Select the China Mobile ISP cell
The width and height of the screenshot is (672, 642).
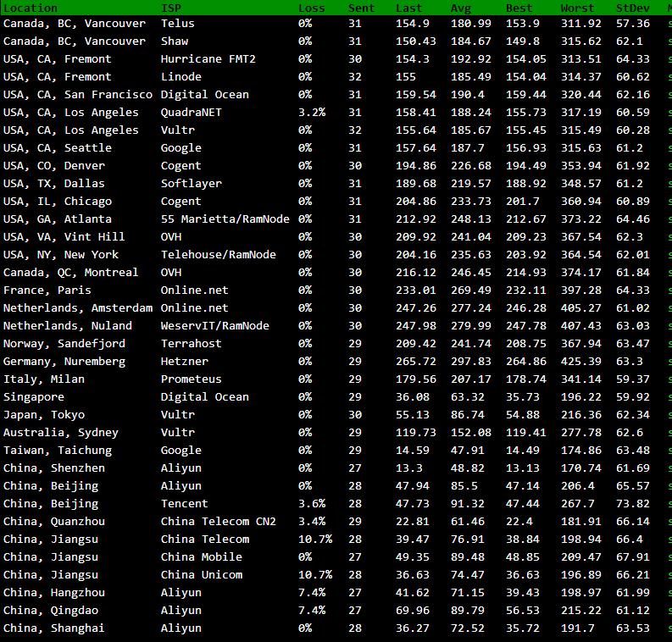[201, 556]
